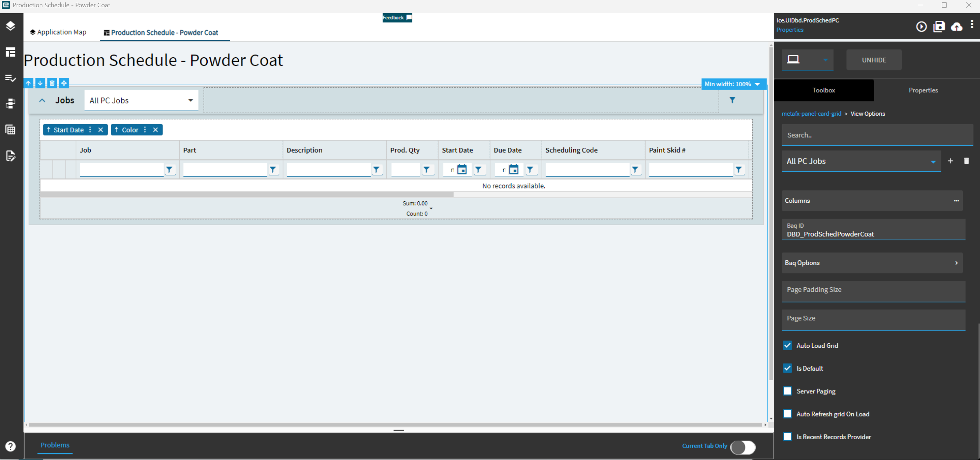
Task: Click the layers icon in left sidebar
Action: (x=11, y=26)
